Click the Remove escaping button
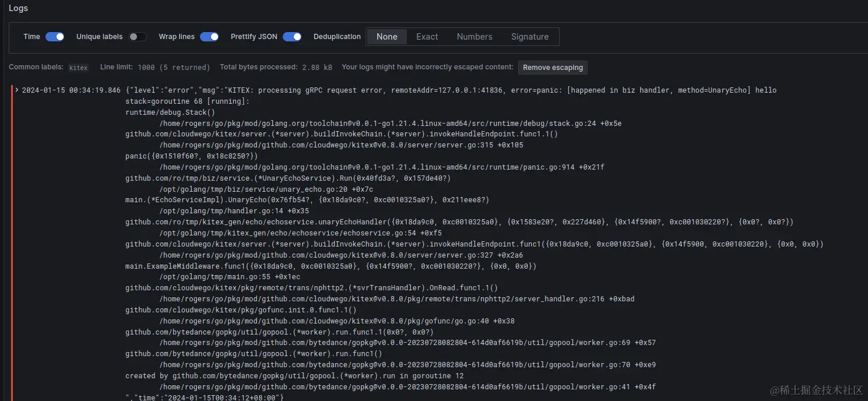This screenshot has height=401, width=868. tap(553, 68)
